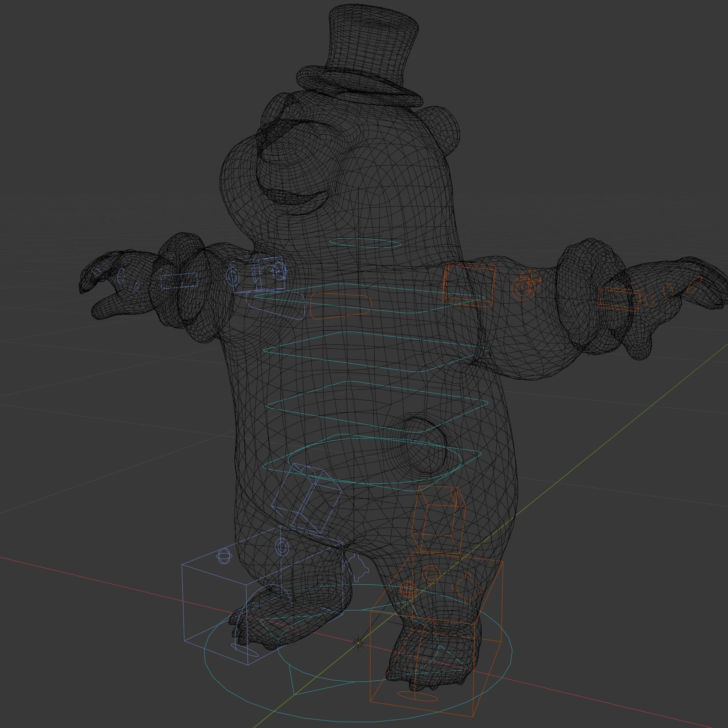Click the blue sphere widget above the foot box
This screenshot has height=728, width=728.
coord(224,556)
